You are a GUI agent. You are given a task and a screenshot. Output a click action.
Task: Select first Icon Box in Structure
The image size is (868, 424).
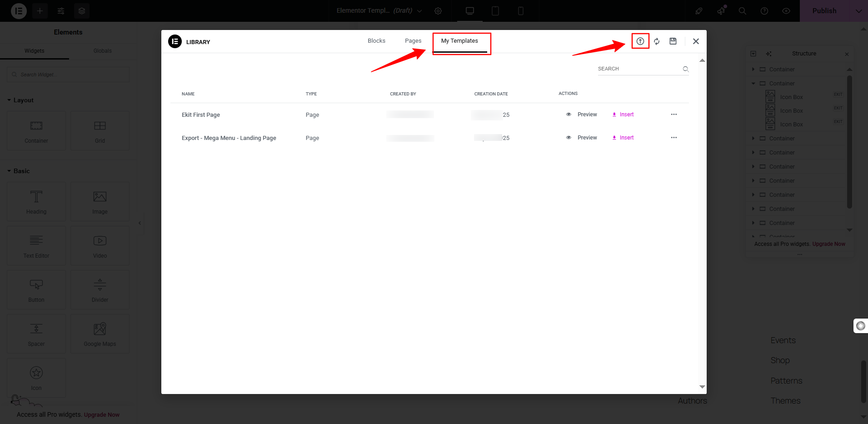pyautogui.click(x=791, y=97)
